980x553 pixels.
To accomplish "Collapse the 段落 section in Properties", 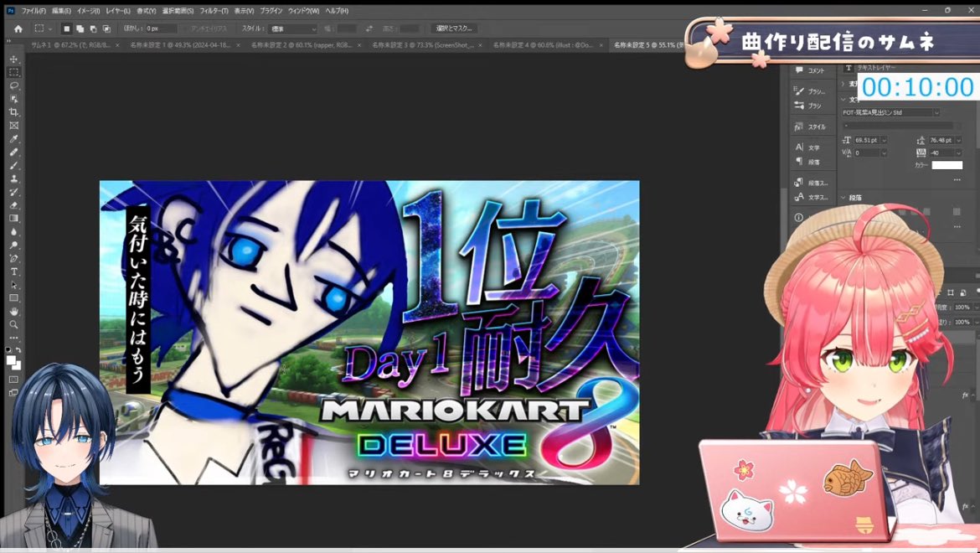I will click(843, 198).
